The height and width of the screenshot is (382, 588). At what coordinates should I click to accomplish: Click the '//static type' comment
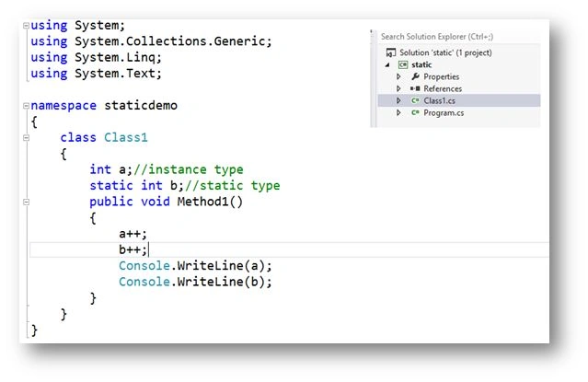point(233,186)
